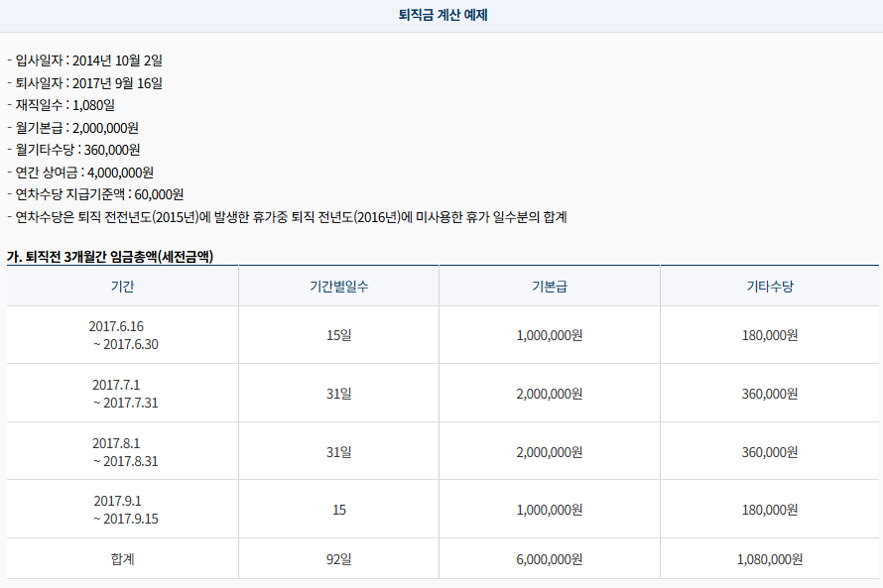Click the 기타수당 column header

(x=769, y=287)
